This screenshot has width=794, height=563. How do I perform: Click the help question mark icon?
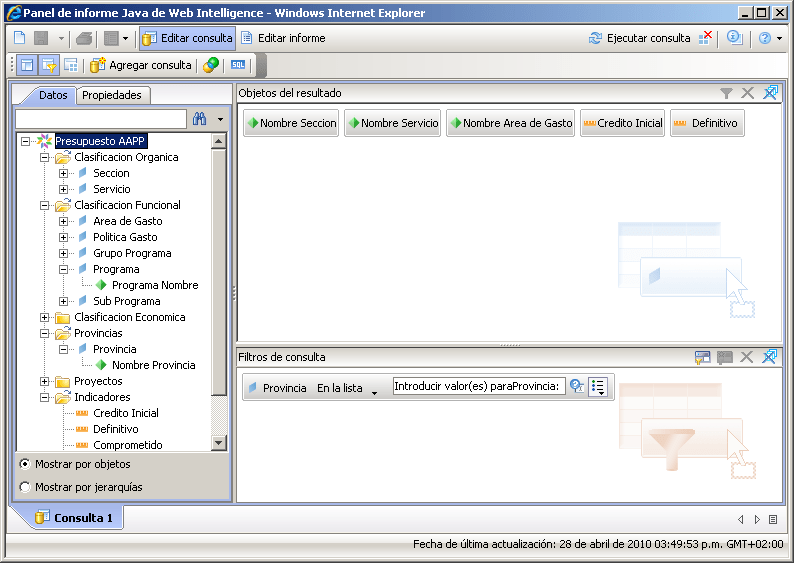pos(765,38)
